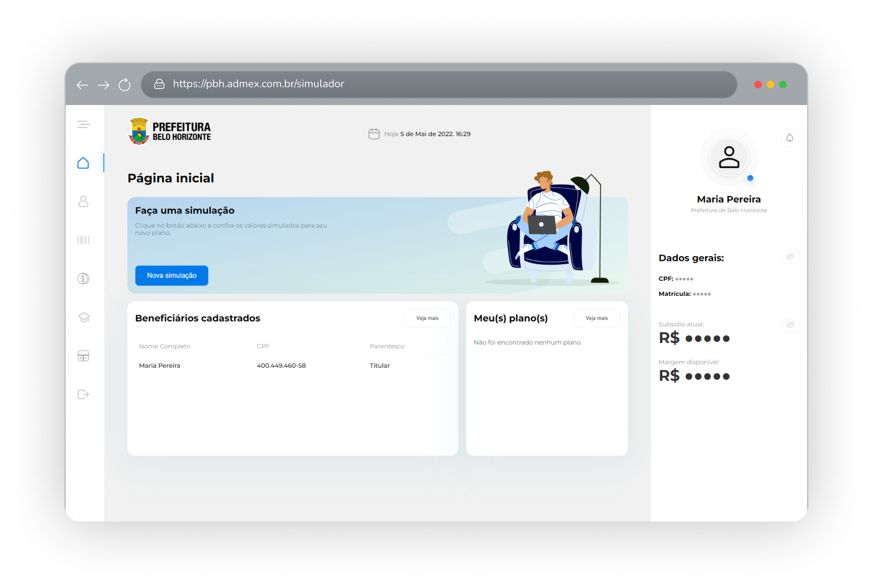Open the user profile sidebar icon
The height and width of the screenshot is (588, 873).
tap(83, 202)
